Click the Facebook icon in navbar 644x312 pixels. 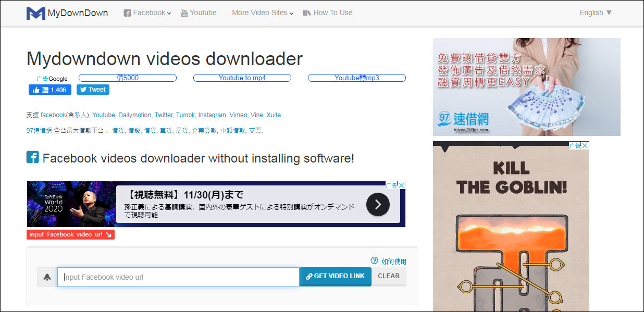(127, 13)
